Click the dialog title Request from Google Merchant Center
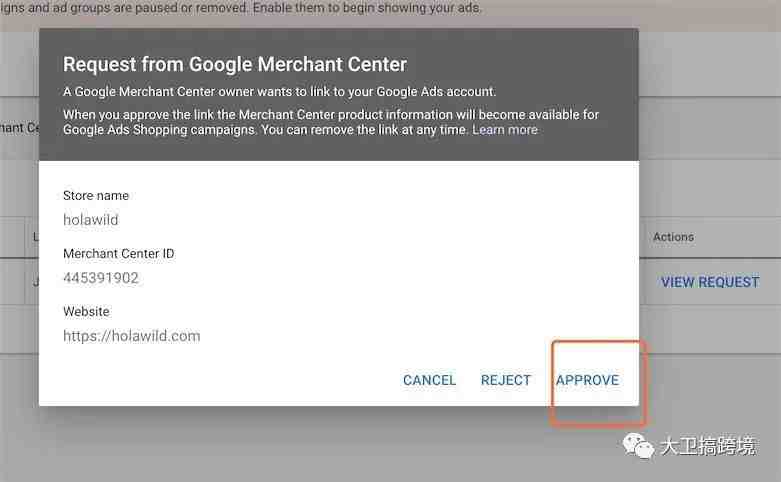Image resolution: width=781 pixels, height=482 pixels. coord(235,64)
